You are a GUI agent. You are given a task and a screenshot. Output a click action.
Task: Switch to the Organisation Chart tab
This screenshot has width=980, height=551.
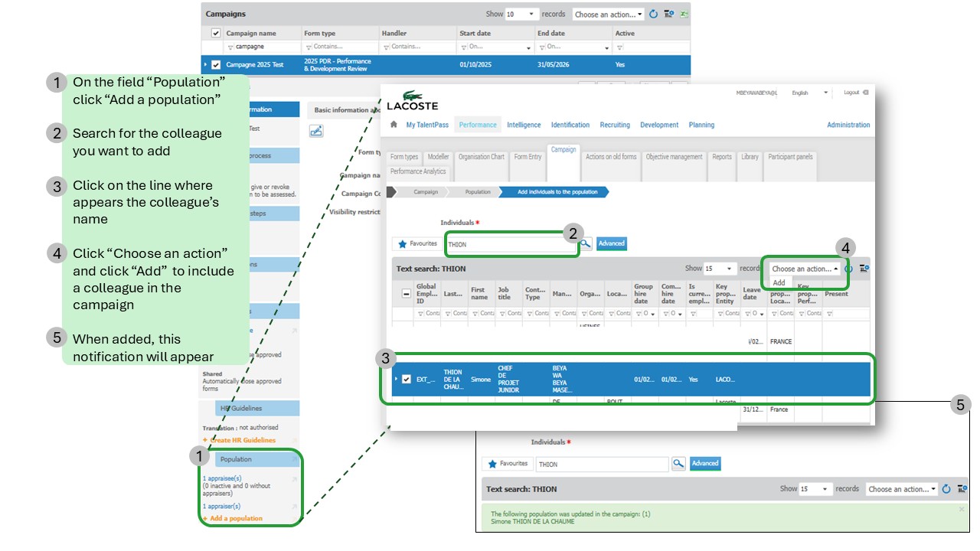click(x=481, y=157)
